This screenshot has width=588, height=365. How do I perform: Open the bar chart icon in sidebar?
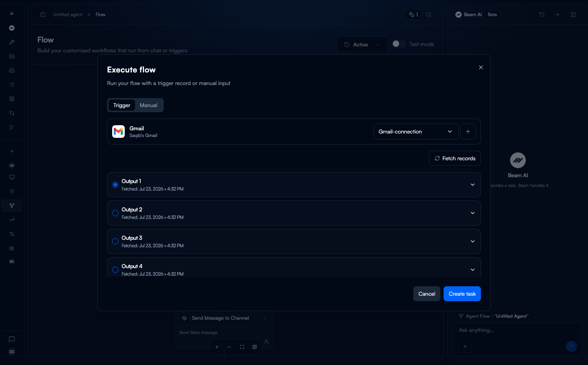[12, 248]
